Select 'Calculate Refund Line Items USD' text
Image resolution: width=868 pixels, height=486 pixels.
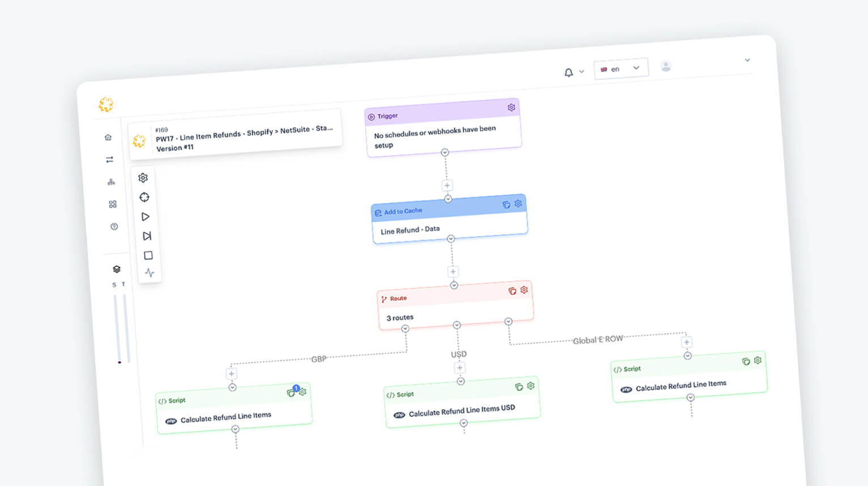click(x=462, y=411)
